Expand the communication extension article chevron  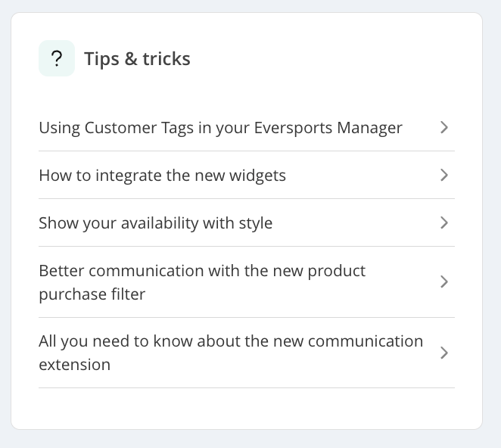443,353
